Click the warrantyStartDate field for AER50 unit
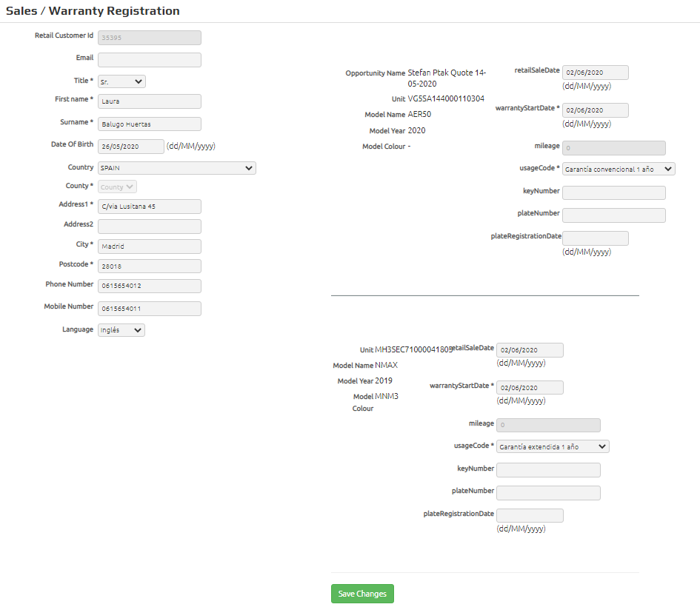This screenshot has width=700, height=607. 595,110
